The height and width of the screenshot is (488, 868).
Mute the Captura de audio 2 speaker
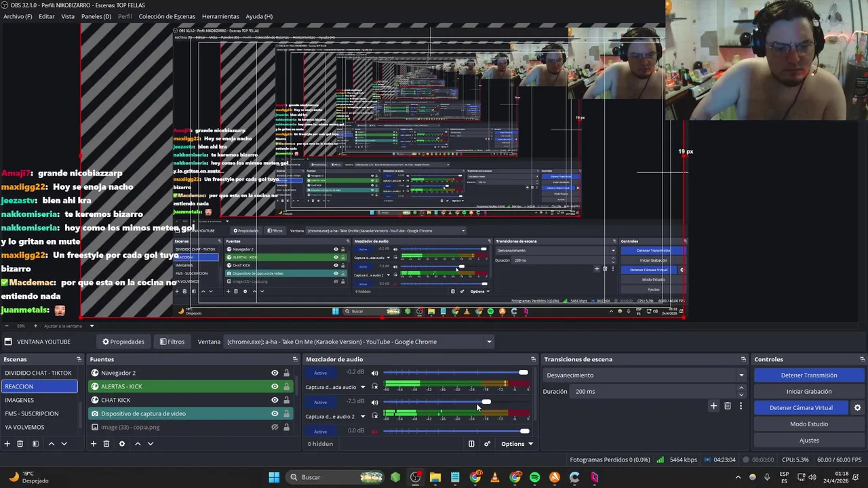[374, 402]
